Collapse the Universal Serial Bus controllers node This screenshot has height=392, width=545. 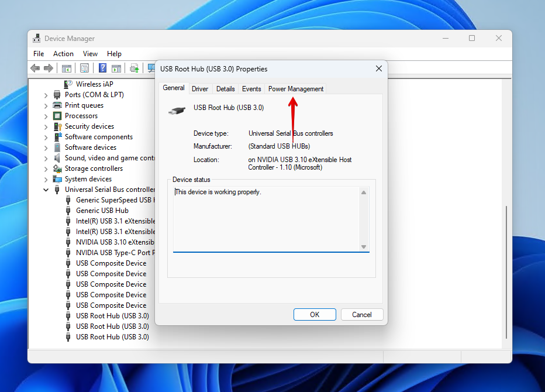[46, 190]
